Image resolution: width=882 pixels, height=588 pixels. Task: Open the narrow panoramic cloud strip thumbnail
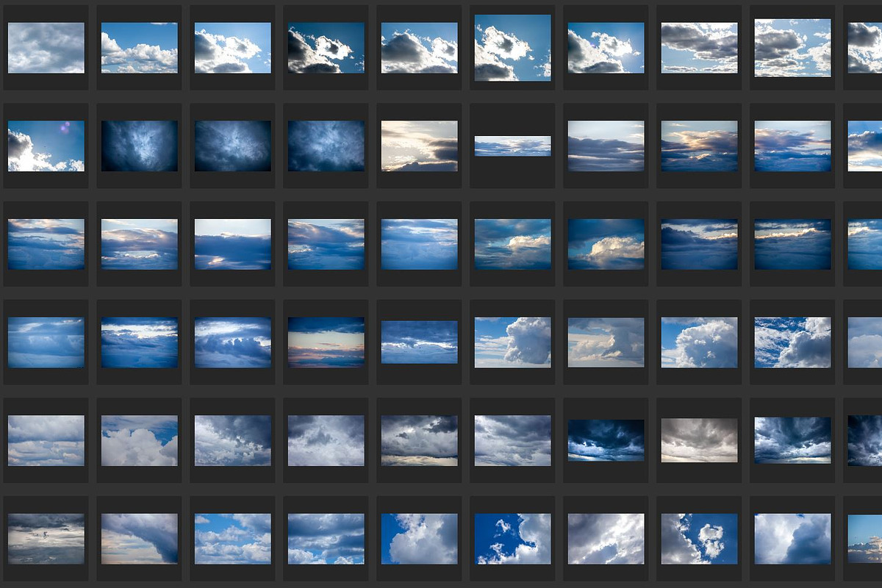click(x=512, y=146)
